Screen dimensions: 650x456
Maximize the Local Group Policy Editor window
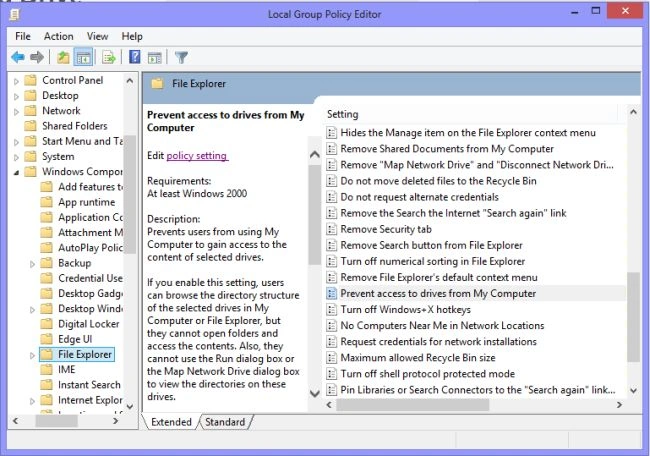pyautogui.click(x=596, y=11)
